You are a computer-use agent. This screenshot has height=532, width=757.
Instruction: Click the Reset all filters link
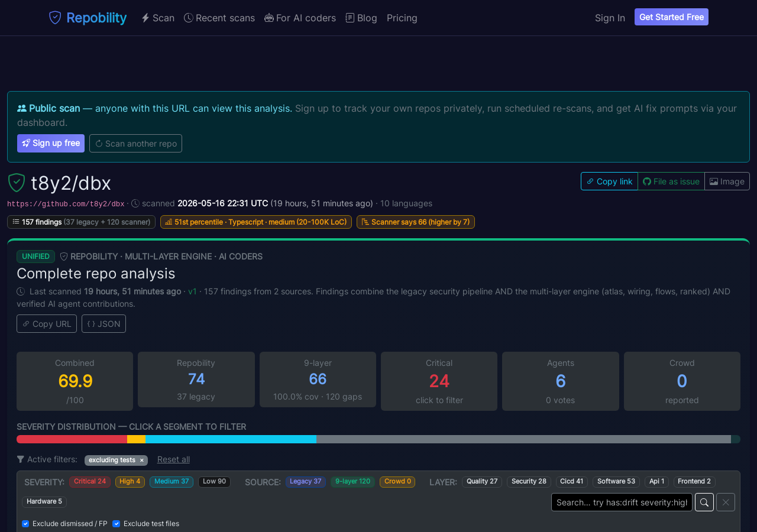point(173,459)
